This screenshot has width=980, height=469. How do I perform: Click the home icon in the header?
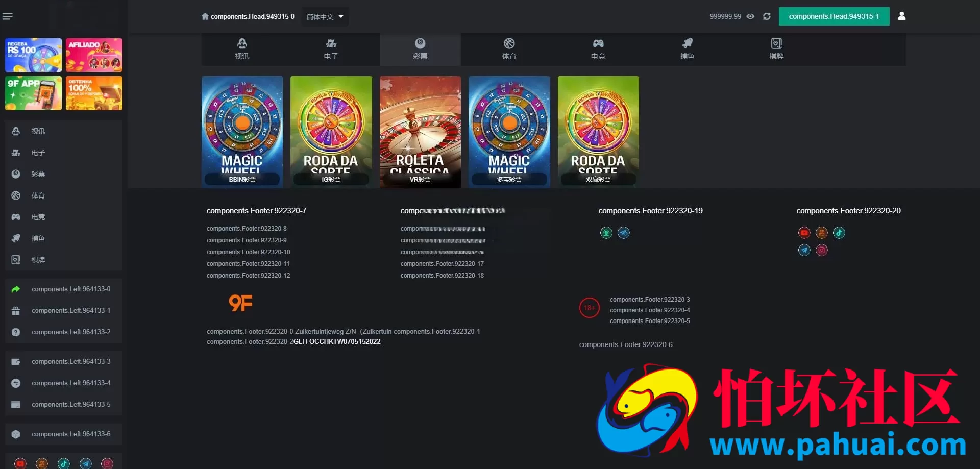pos(205,16)
